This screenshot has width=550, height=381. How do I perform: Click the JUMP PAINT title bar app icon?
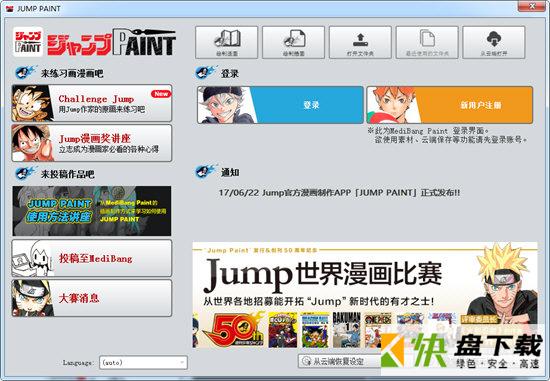tap(9, 8)
